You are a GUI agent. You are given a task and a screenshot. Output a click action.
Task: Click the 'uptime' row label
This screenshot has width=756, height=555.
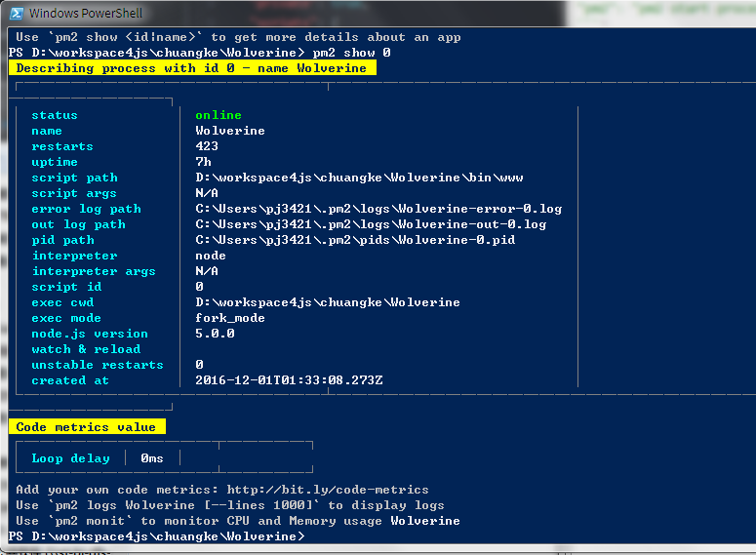pos(55,162)
